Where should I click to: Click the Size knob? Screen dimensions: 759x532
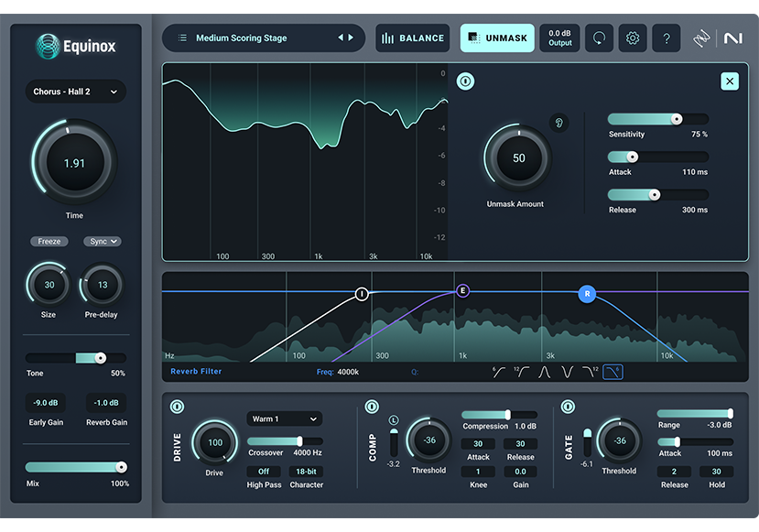(x=49, y=285)
